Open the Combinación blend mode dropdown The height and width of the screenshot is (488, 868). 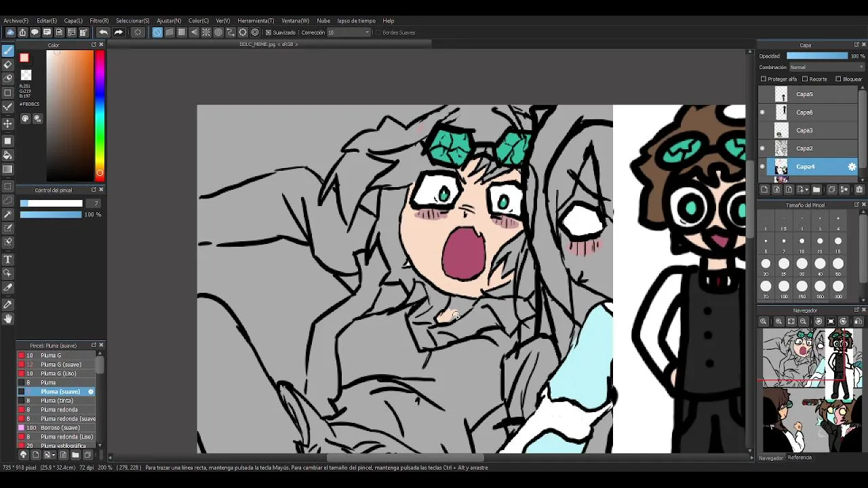click(826, 67)
